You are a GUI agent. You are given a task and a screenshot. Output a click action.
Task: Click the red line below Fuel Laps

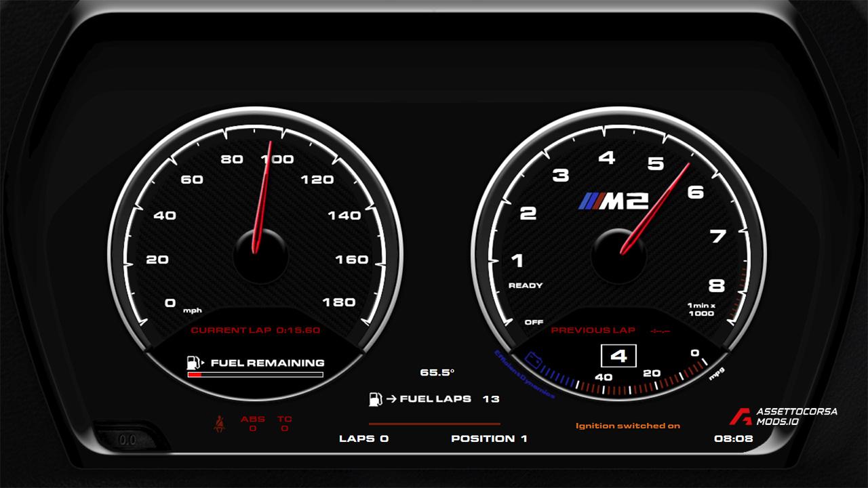[x=434, y=424]
